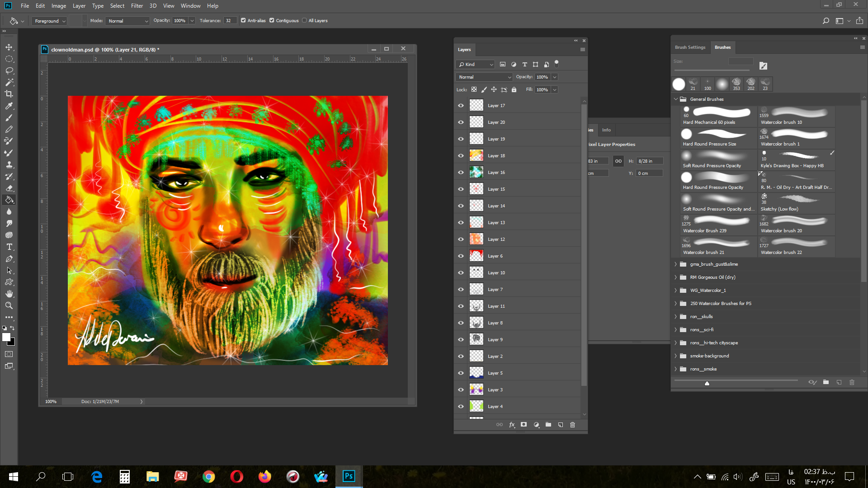Toggle Contiguous checkbox
Viewport: 868px width, 488px height.
tap(272, 20)
